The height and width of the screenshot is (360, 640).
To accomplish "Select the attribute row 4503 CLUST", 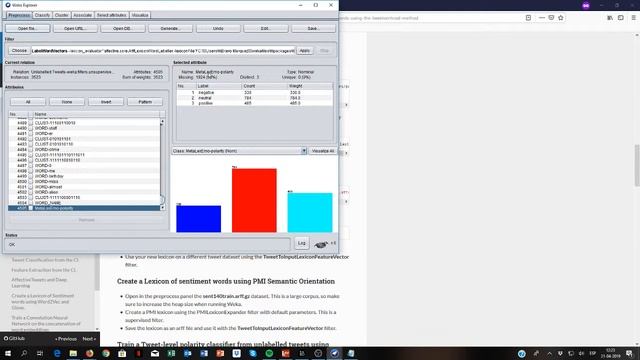I will pos(84,198).
